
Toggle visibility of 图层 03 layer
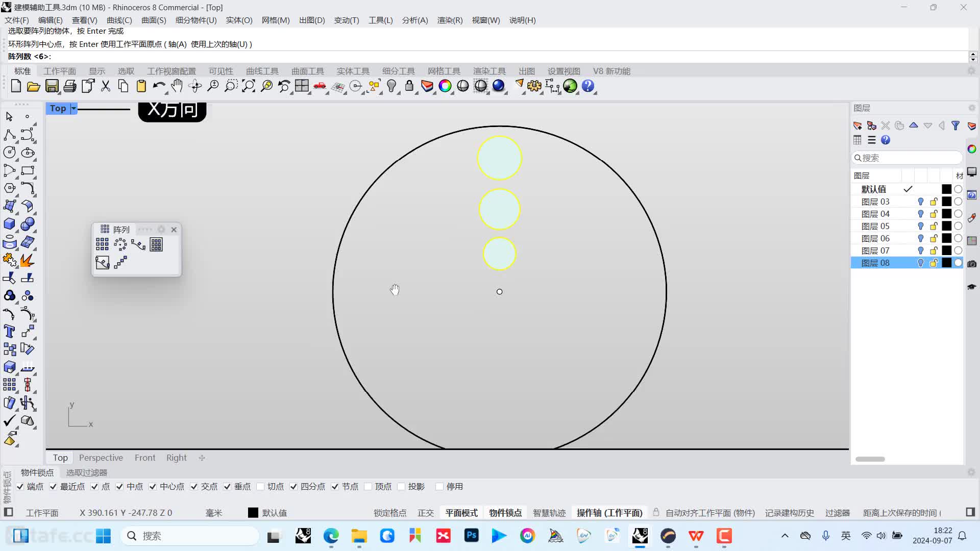(921, 201)
